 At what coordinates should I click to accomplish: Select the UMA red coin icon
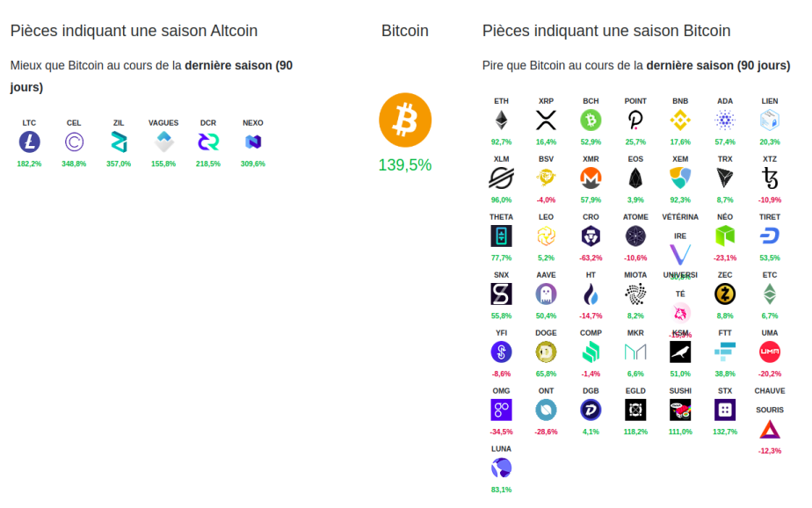(x=770, y=352)
